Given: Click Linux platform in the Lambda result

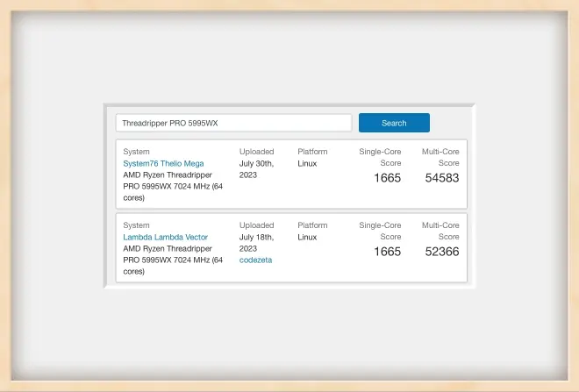Looking at the screenshot, I should [x=307, y=237].
